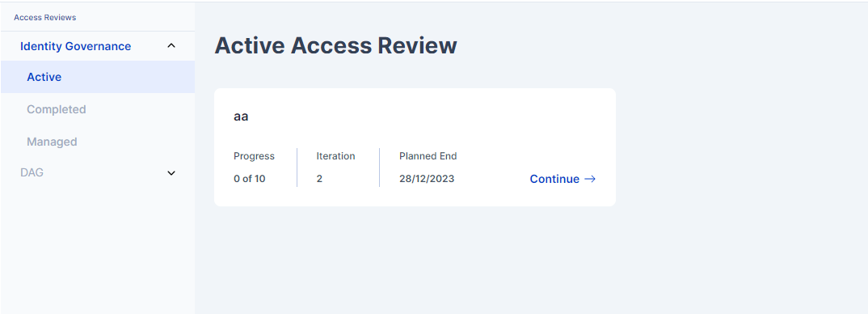Open the Identity Governance sidebar section label
Screen dimensions: 868x314
point(75,46)
